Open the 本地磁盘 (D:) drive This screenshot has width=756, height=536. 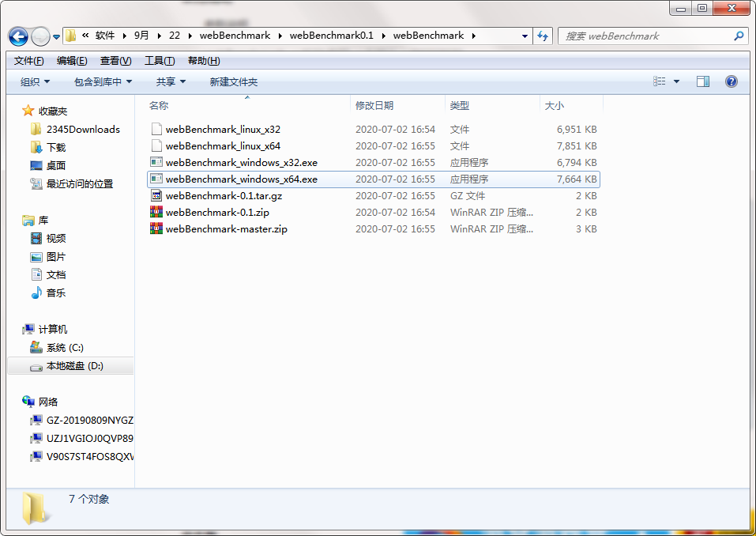tap(75, 366)
